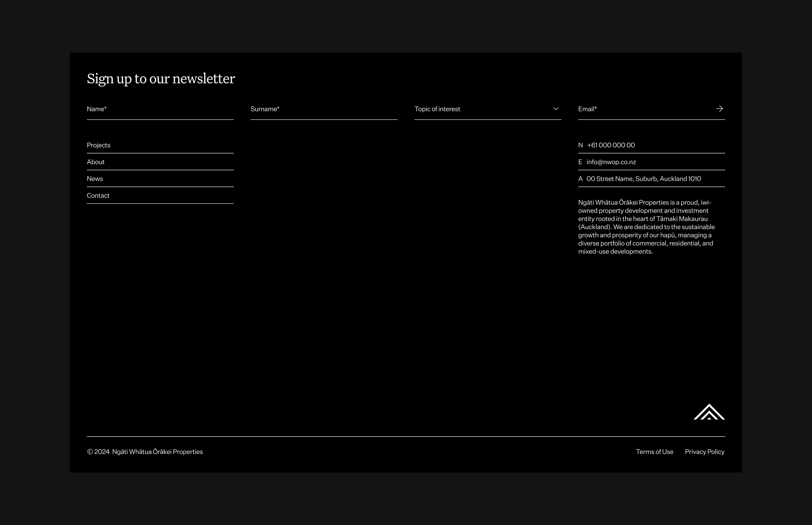Click the Ngāti Whātua Ōrākei Properties footer name
The width and height of the screenshot is (812, 525).
[x=157, y=452]
